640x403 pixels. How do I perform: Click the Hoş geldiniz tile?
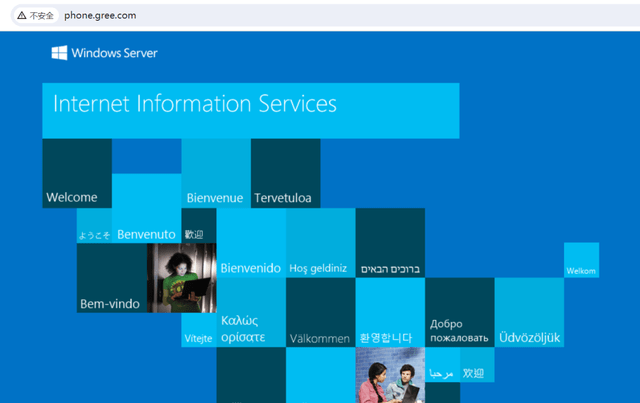320,243
